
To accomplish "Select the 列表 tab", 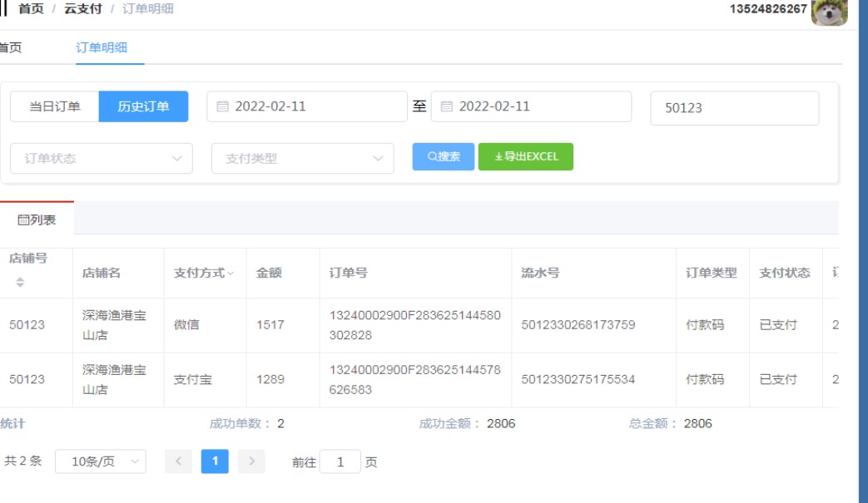I will click(37, 219).
